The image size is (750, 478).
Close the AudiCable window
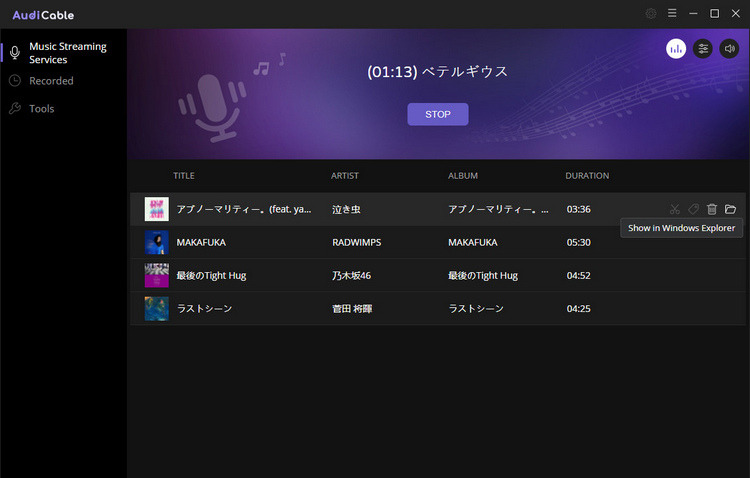pos(736,13)
